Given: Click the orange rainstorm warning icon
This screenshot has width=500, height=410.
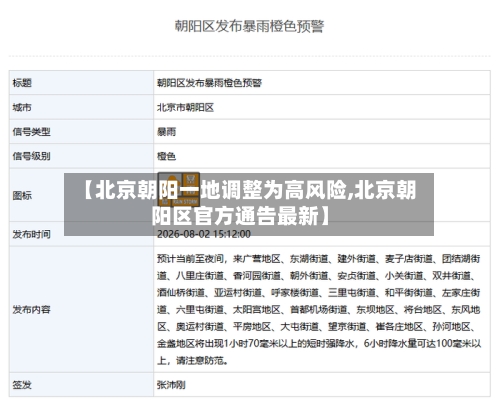Looking at the screenshot, I should 179,189.
